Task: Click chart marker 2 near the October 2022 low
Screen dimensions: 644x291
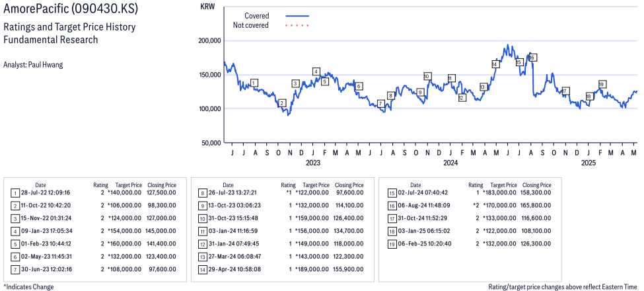Action: (x=282, y=103)
